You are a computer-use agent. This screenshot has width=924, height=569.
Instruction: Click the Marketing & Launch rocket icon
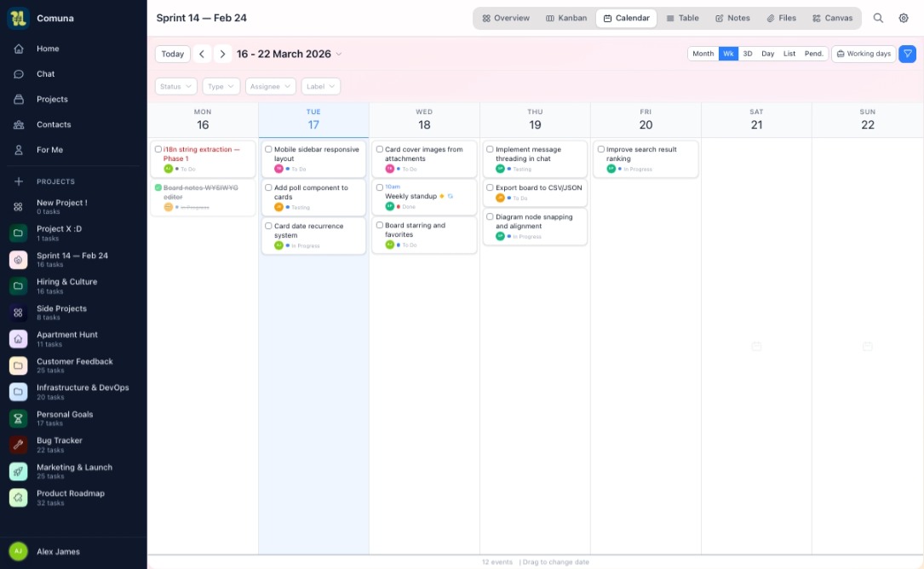coord(19,471)
